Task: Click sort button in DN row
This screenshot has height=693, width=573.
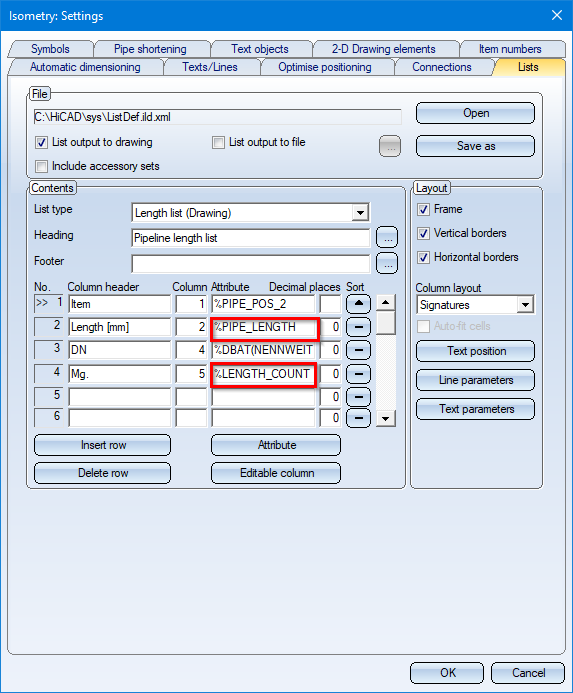Action: 358,350
